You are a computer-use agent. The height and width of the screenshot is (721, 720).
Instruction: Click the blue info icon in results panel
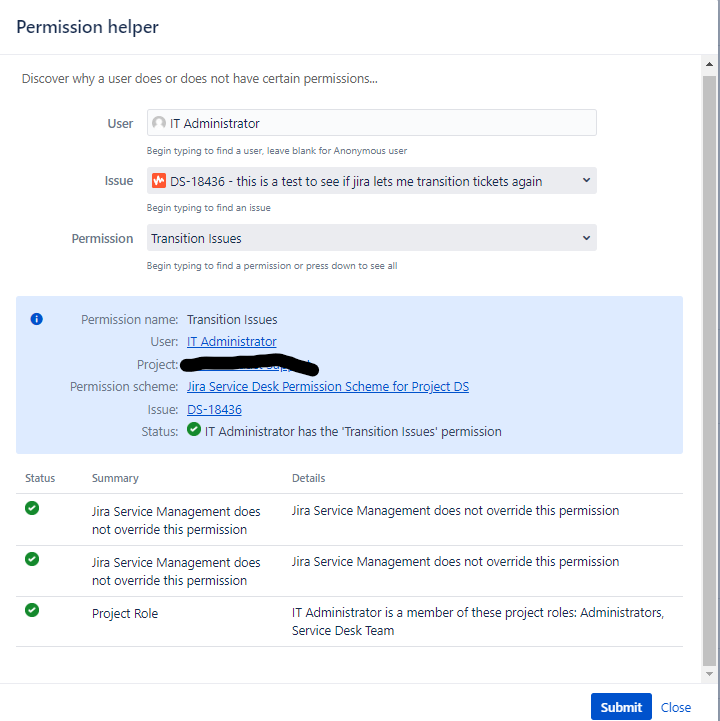coord(37,319)
